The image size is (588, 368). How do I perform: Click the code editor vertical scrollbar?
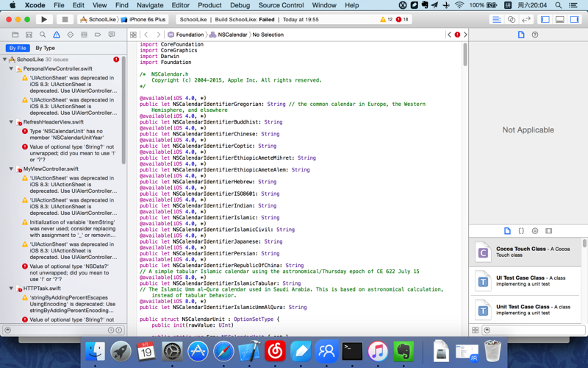(465, 54)
